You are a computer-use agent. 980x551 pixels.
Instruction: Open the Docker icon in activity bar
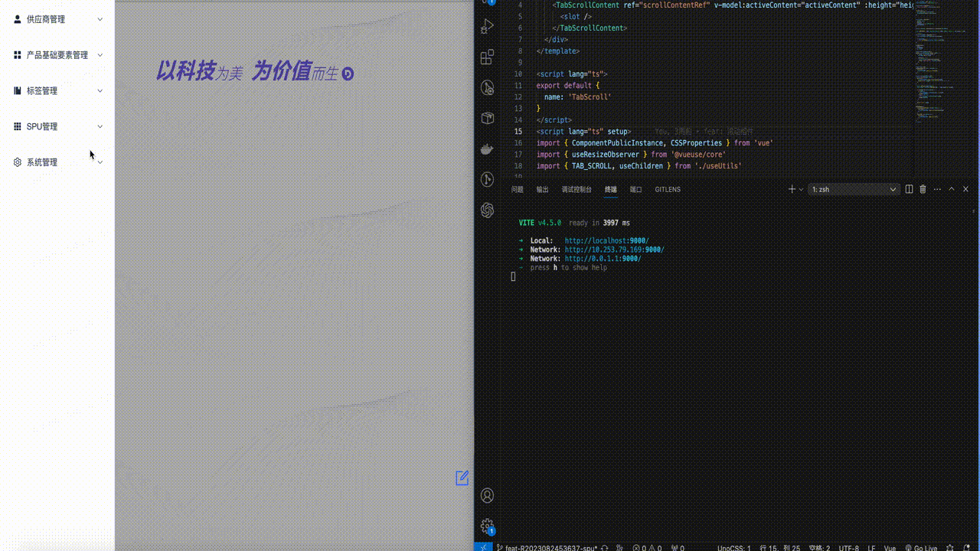pyautogui.click(x=487, y=148)
